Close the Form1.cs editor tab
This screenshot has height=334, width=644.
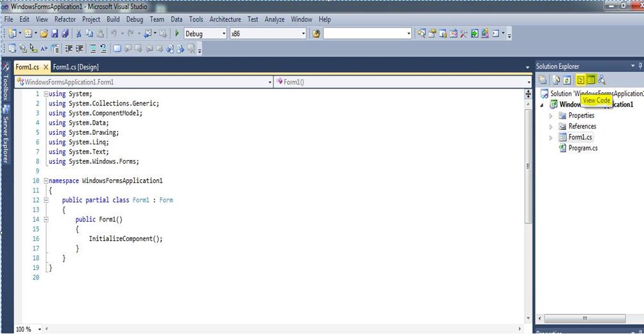point(46,67)
